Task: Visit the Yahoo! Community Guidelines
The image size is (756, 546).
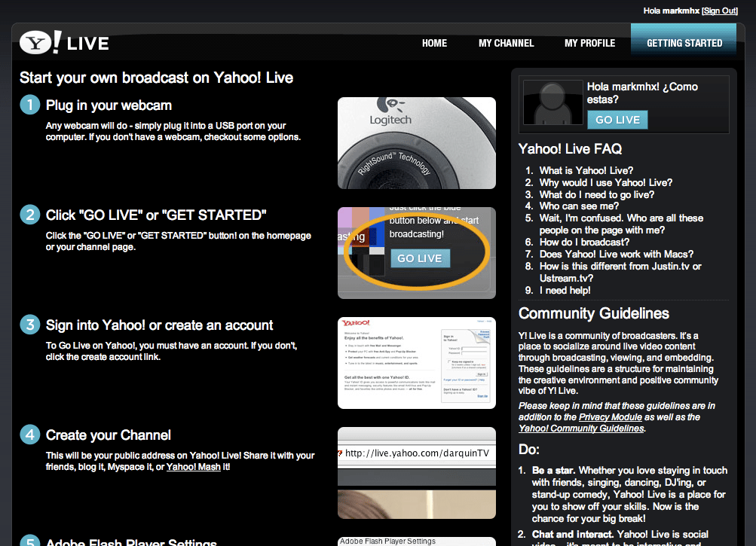Action: pos(580,428)
